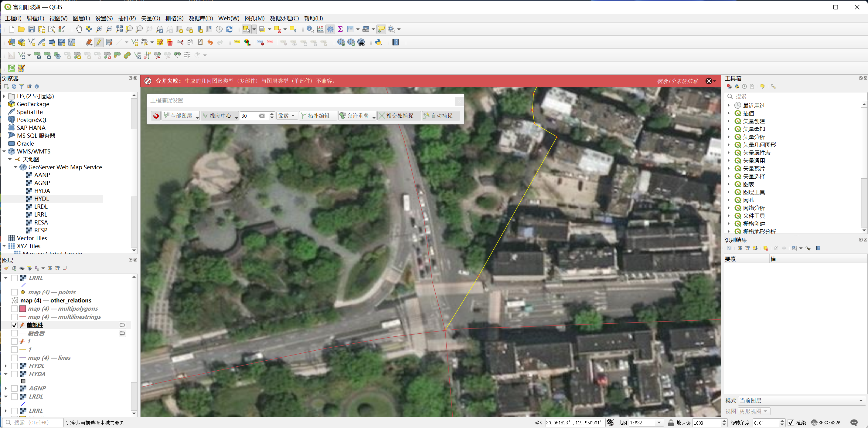
Task: Click the snapping magnet icon
Action: click(156, 116)
